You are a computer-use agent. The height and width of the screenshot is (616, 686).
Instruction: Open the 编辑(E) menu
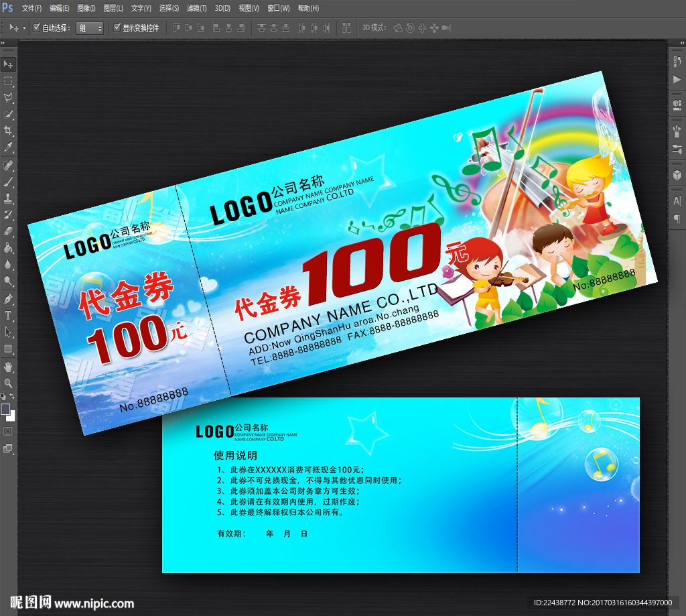(x=59, y=8)
